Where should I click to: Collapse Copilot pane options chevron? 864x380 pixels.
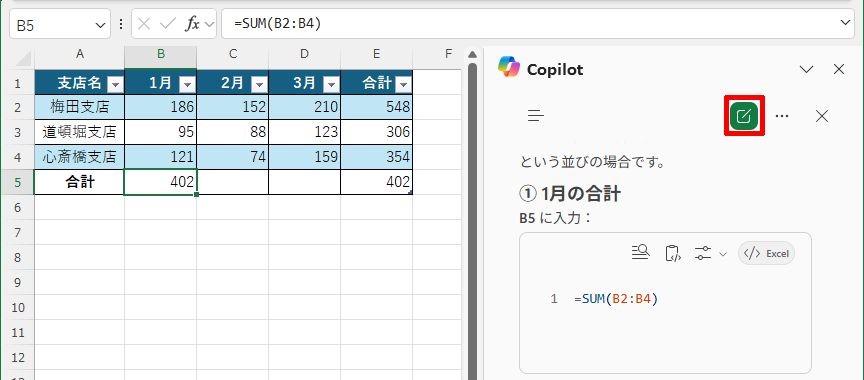tap(806, 69)
